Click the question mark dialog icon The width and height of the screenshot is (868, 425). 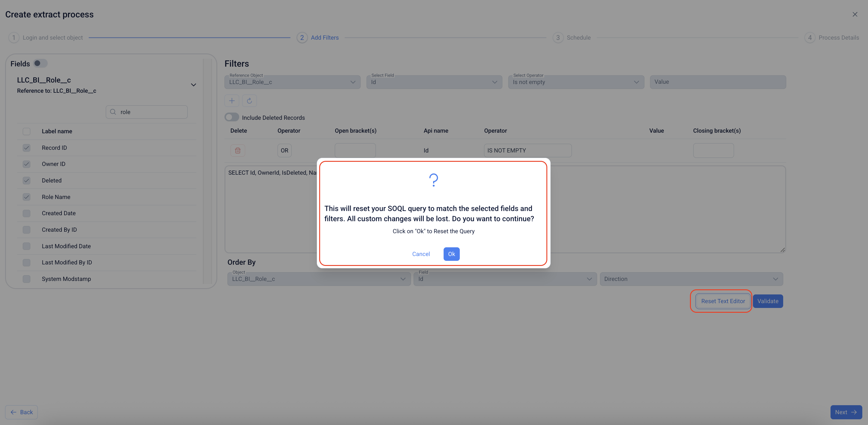pos(433,180)
